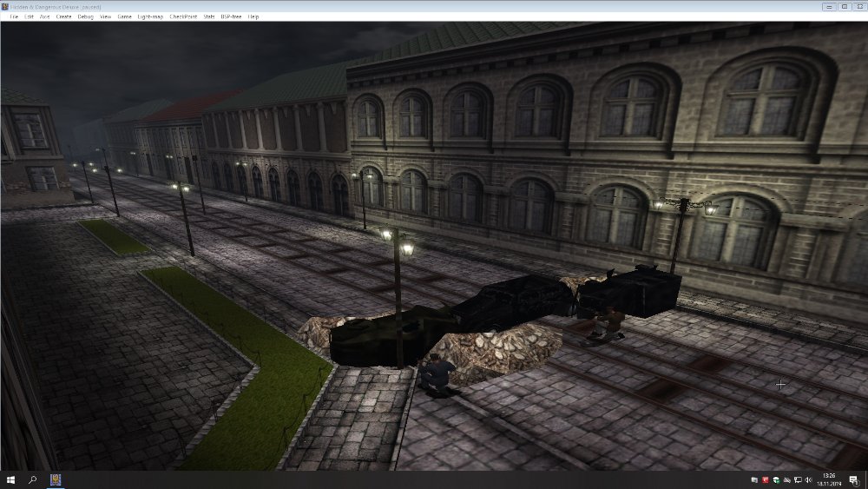Open the volume speaker tray icon
This screenshot has height=489, width=868.
809,480
